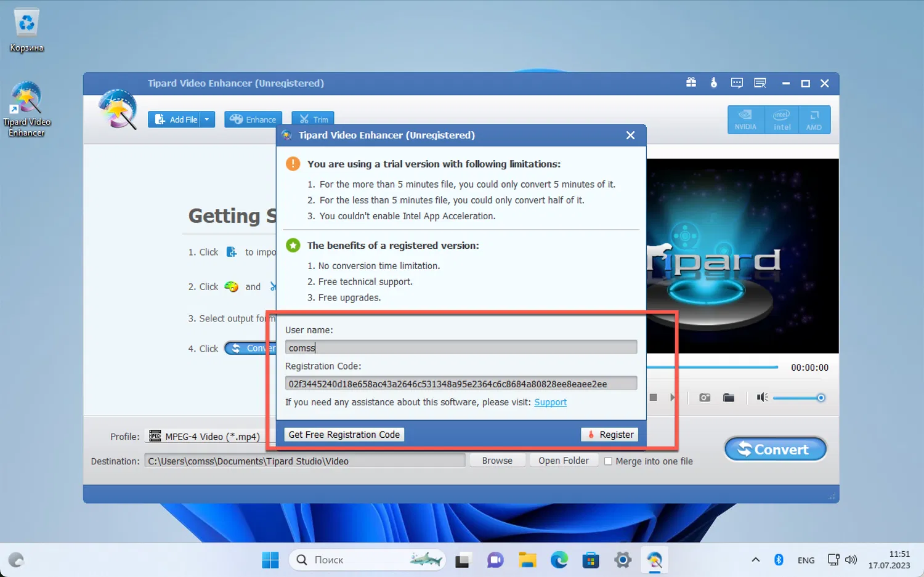Open Task View from the taskbar
Viewport: 924px width, 577px height.
coord(463,560)
